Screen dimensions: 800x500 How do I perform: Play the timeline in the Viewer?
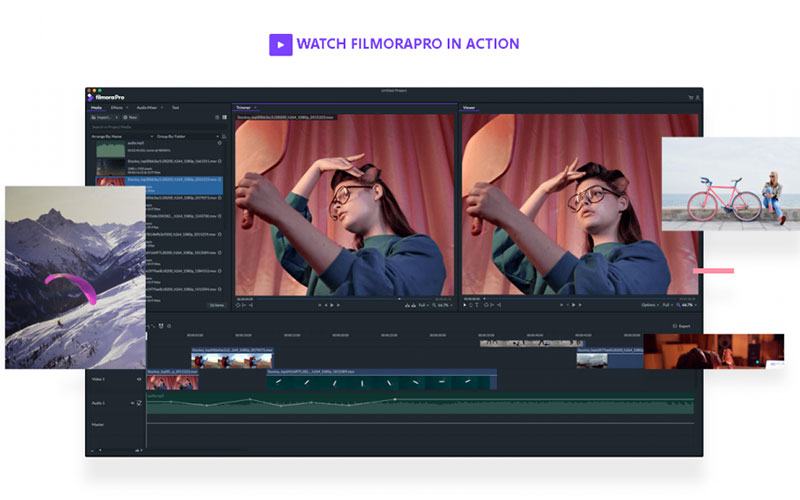[x=573, y=305]
